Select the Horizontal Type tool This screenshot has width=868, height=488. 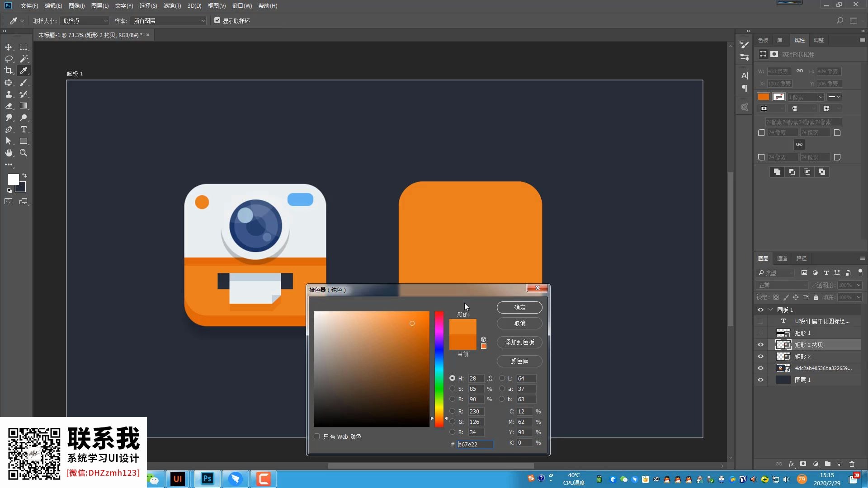(24, 129)
